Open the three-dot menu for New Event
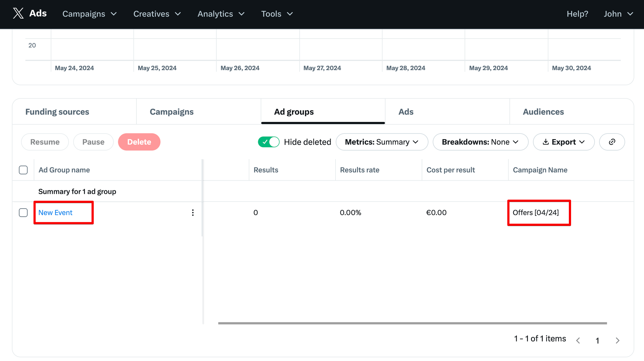 pos(193,213)
